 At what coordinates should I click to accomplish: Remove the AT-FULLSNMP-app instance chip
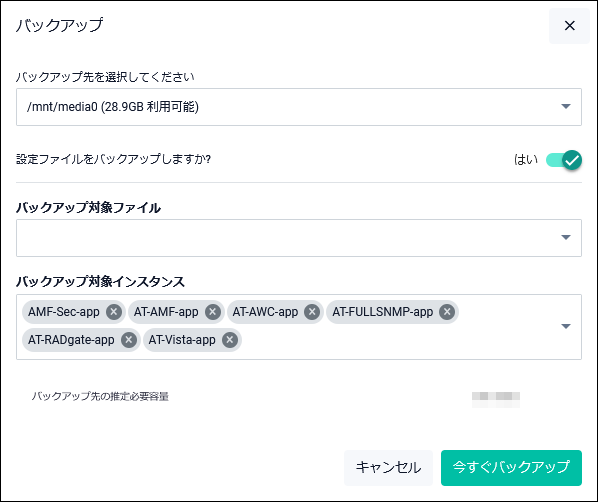(x=447, y=312)
